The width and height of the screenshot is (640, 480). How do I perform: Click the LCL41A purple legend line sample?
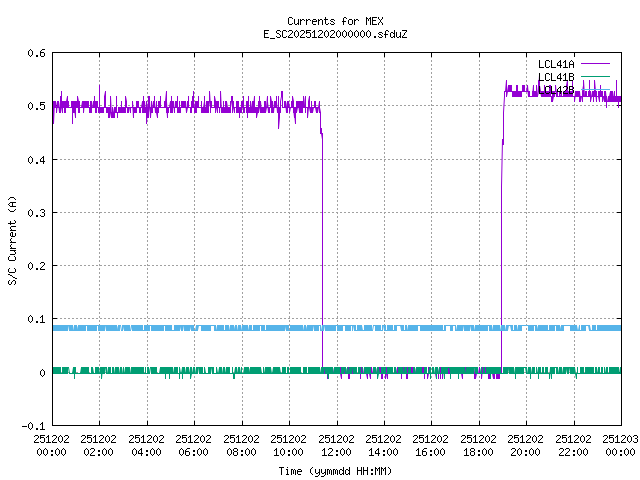click(594, 64)
